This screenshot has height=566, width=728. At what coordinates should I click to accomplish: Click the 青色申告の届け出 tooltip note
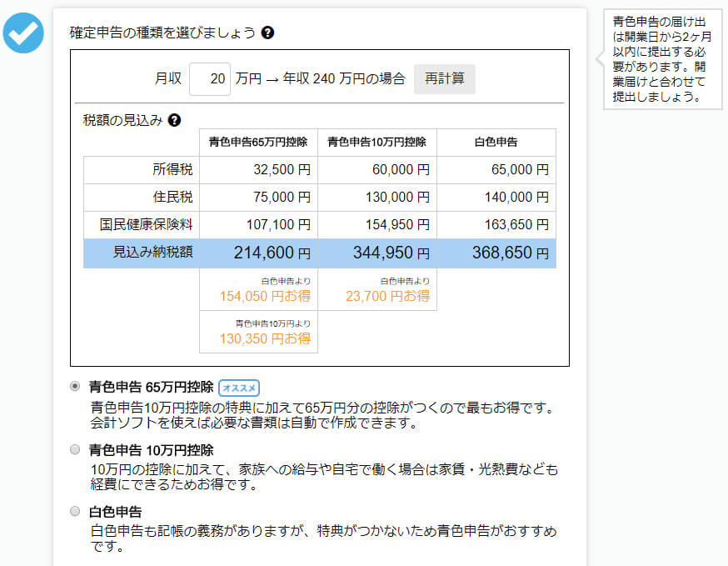coord(659,59)
